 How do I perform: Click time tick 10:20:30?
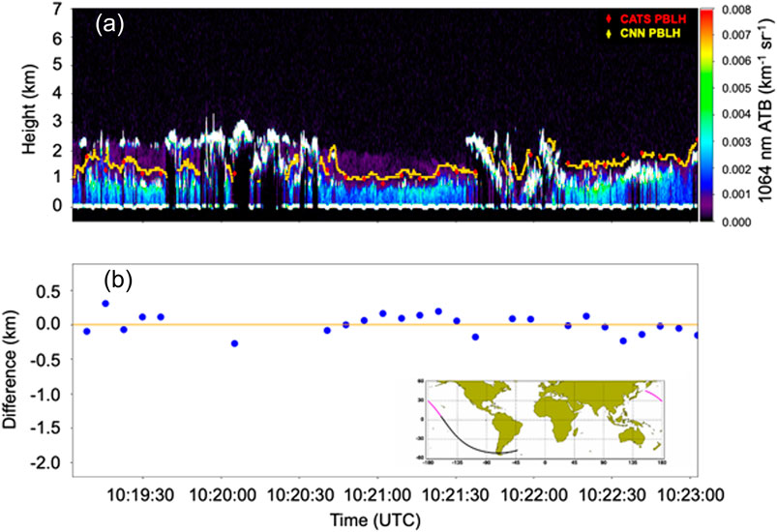(299, 495)
